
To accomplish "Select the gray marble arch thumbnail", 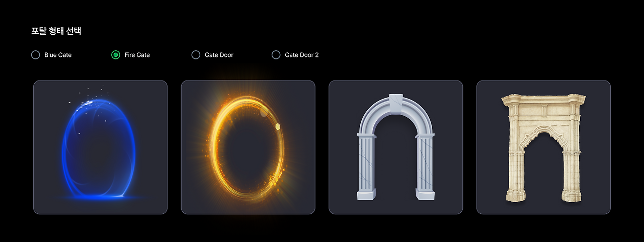I will (396, 147).
